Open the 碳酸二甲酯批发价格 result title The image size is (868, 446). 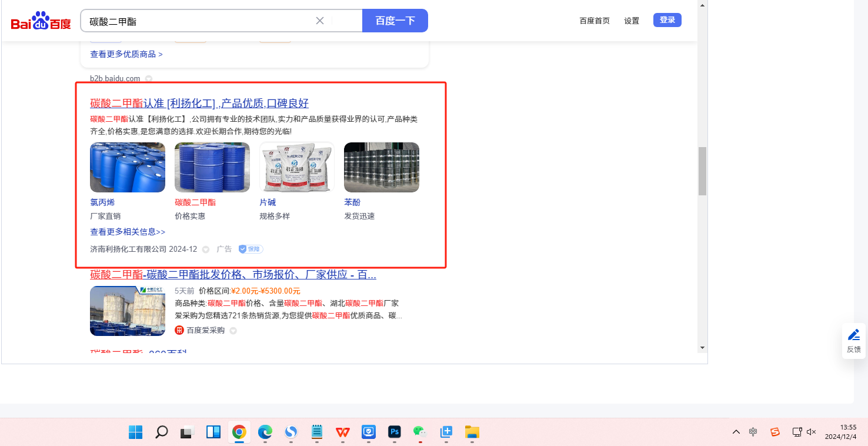tap(233, 275)
